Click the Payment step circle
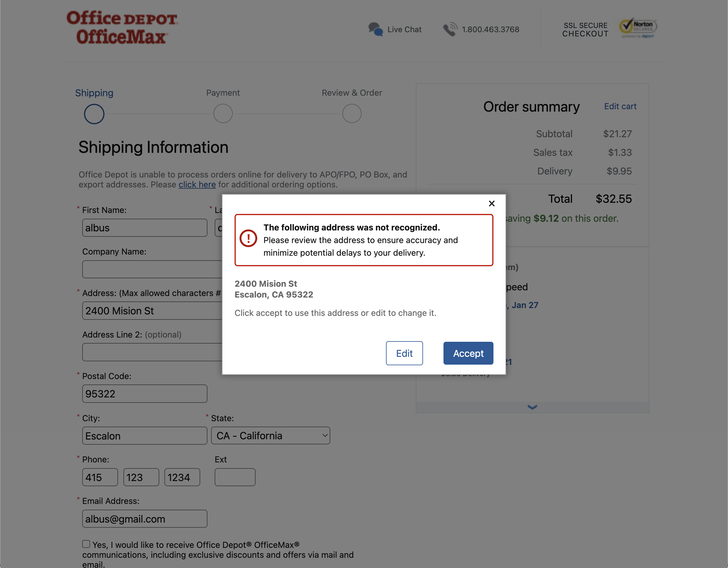 [x=223, y=113]
